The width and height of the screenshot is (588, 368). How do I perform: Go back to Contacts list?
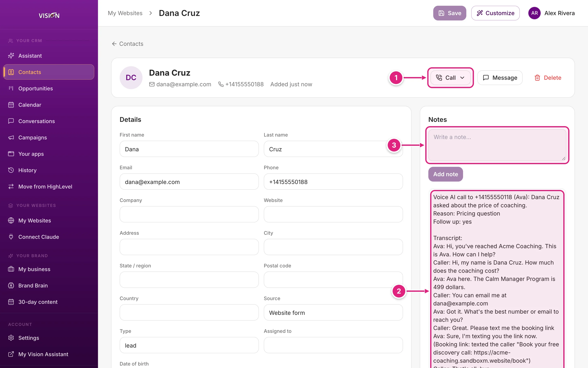[x=128, y=44]
